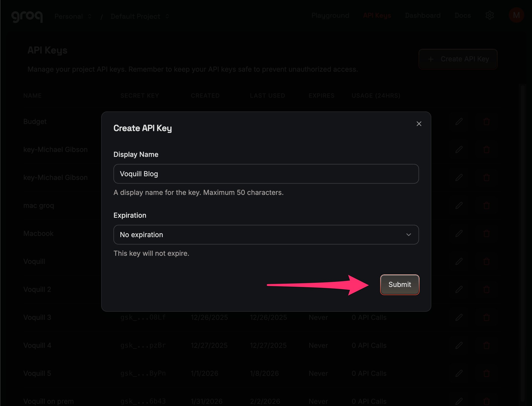Click the trash icon next to Voquill on prem
Image resolution: width=532 pixels, height=406 pixels.
pyautogui.click(x=486, y=401)
